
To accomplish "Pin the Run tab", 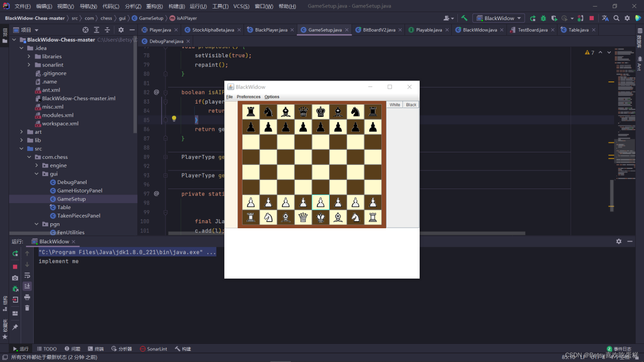I will point(15,327).
